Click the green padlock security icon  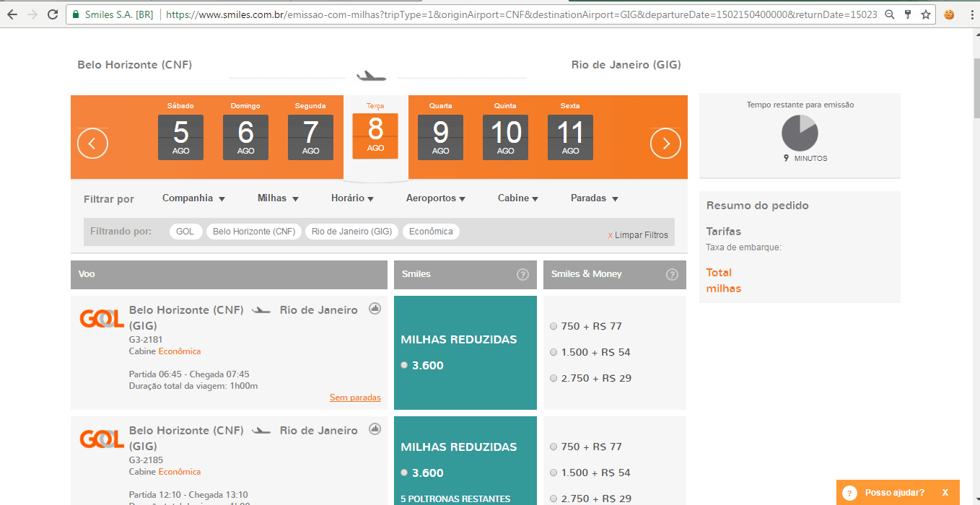click(x=76, y=14)
